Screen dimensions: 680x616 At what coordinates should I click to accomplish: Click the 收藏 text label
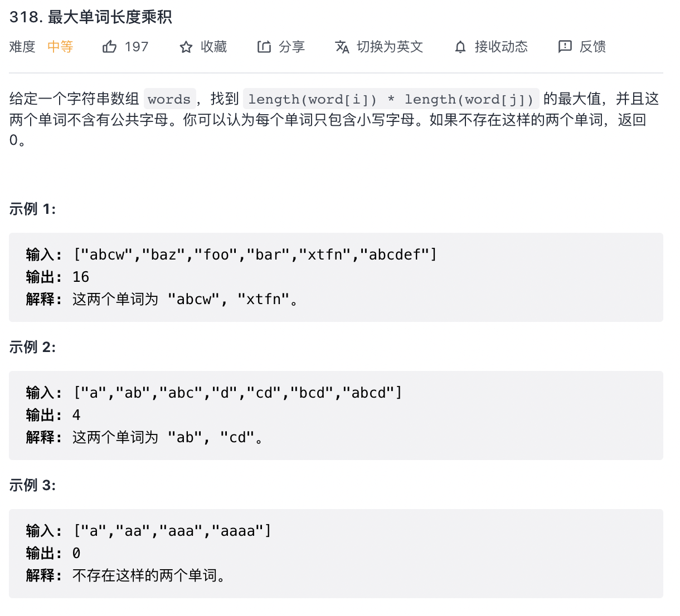(x=213, y=47)
